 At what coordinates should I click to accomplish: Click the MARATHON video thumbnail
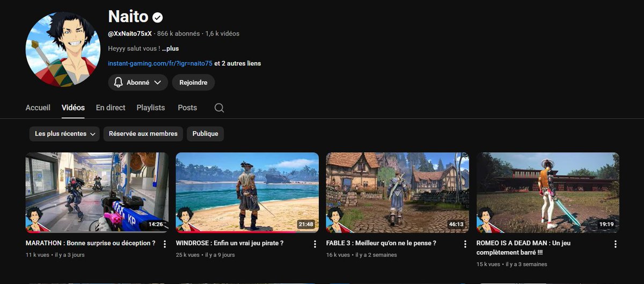[x=97, y=193]
